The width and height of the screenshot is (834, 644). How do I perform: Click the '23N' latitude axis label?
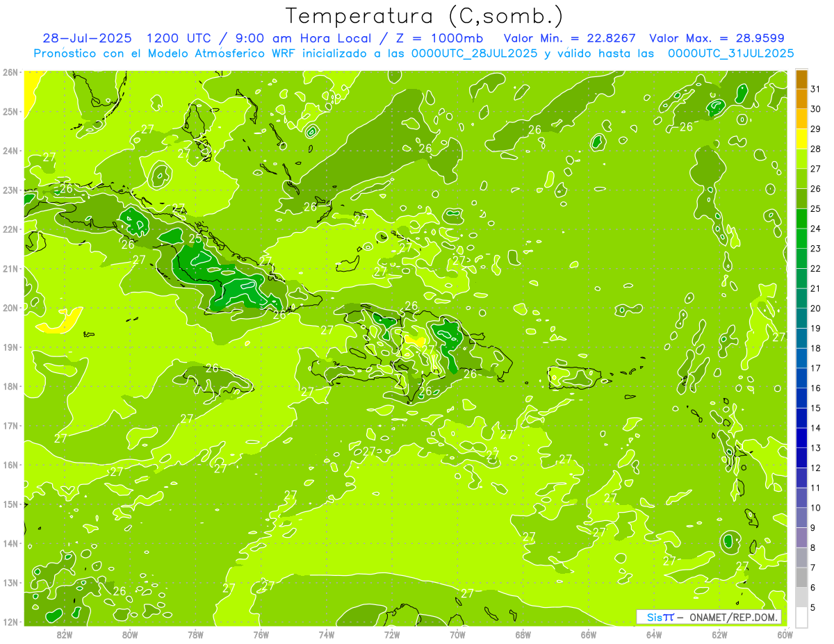[10, 190]
